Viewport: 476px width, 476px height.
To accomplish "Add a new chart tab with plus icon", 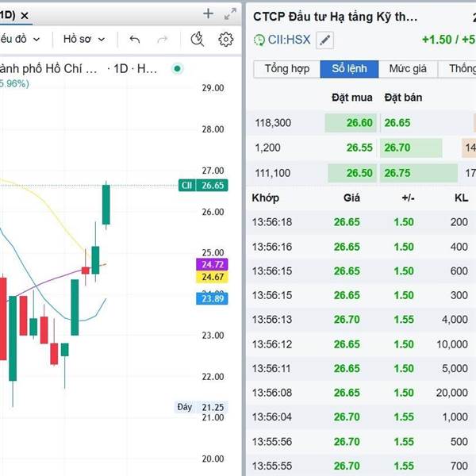I will pos(209,13).
